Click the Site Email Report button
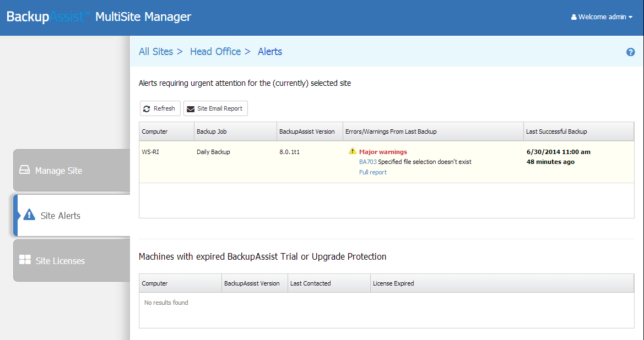The height and width of the screenshot is (340, 644). (x=215, y=108)
